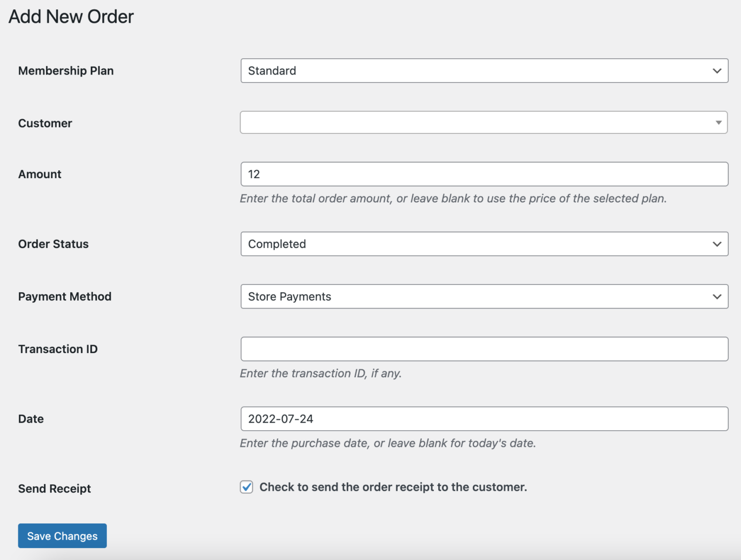Click the Transaction ID field label
Image resolution: width=741 pixels, height=560 pixels.
(58, 349)
